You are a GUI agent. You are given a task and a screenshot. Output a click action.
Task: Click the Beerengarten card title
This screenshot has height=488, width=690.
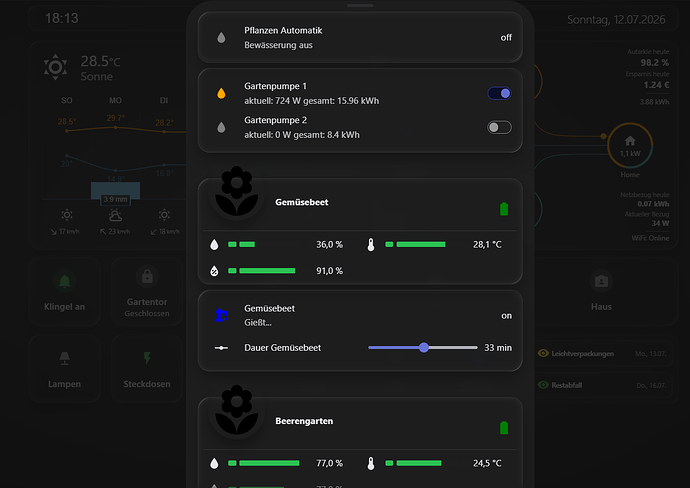[304, 421]
